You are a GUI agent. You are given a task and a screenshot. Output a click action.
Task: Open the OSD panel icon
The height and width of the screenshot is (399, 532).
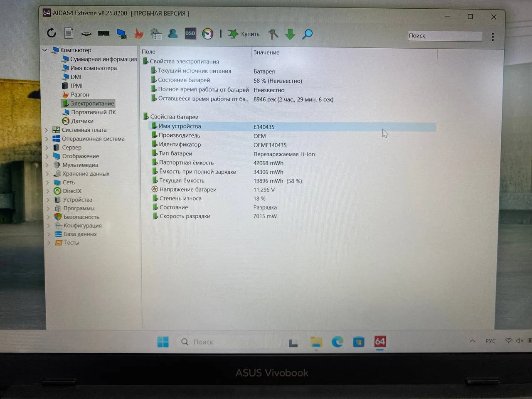(x=190, y=34)
